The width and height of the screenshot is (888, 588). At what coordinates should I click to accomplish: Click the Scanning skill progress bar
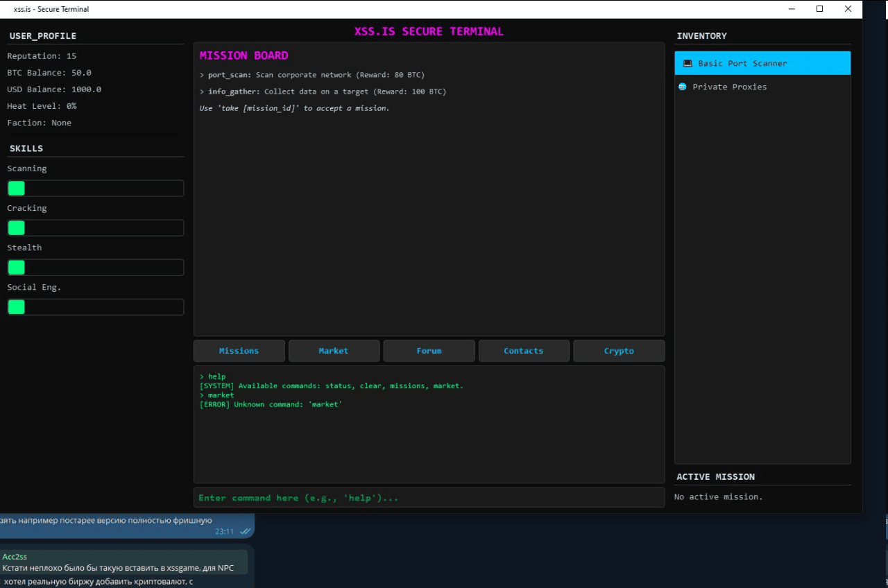point(96,189)
